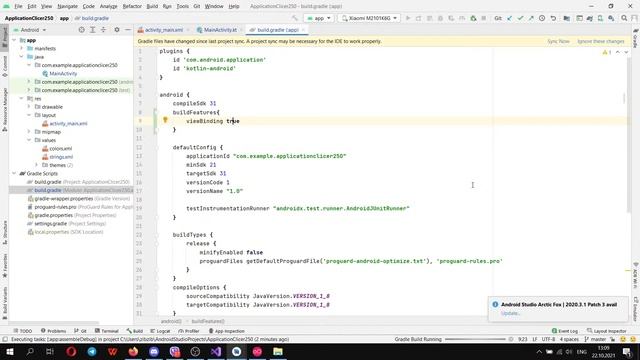Viewport: 640px width, 360px height.
Task: Collapse the res folder
Action: (22, 98)
